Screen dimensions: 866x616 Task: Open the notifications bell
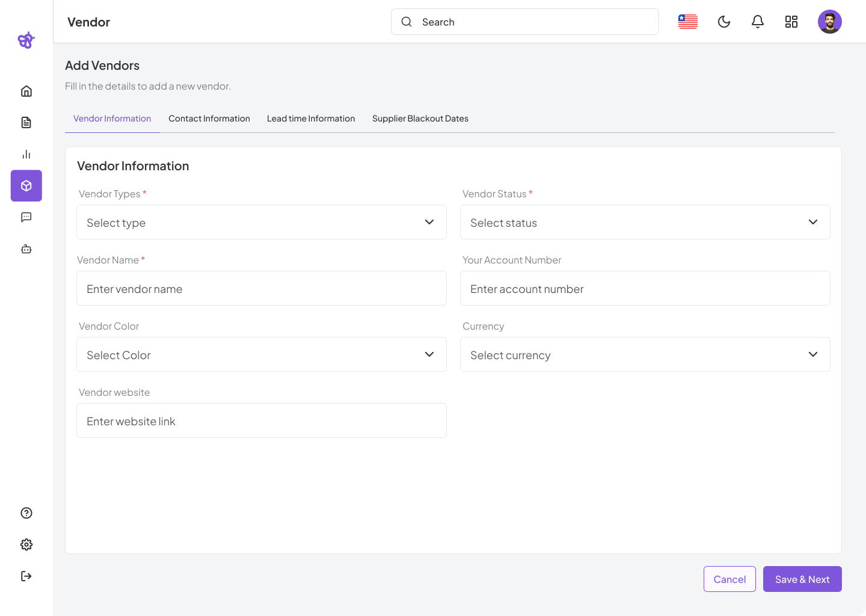[x=758, y=22]
